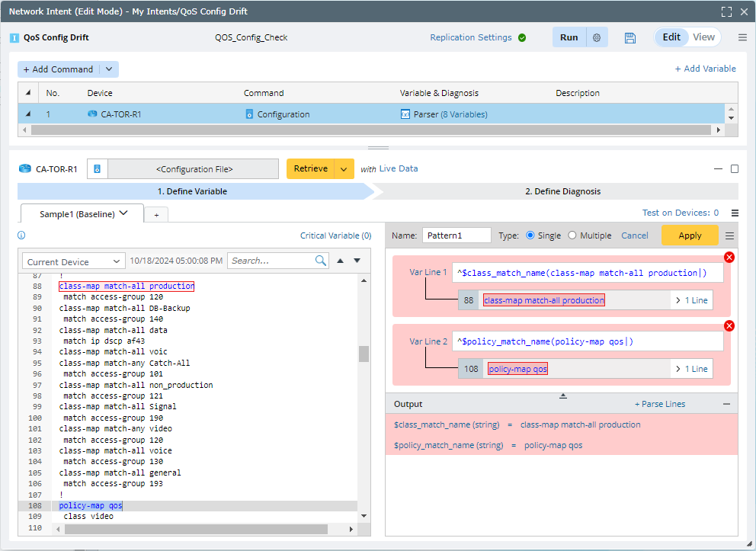Open the hamburger menu beside View

click(742, 37)
